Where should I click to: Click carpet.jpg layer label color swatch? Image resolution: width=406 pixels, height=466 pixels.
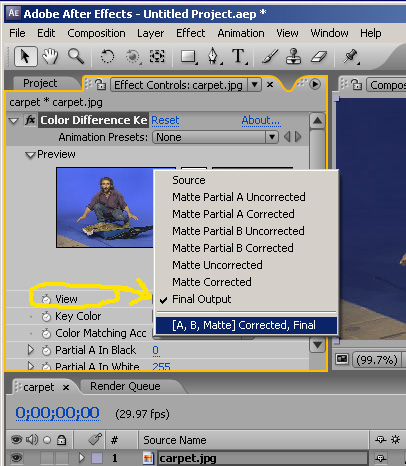point(97,458)
